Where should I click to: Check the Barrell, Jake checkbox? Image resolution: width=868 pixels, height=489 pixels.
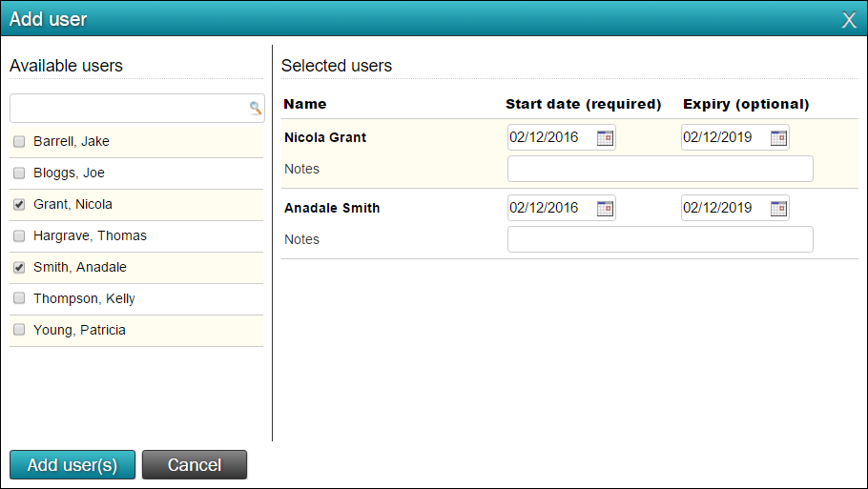point(19,142)
